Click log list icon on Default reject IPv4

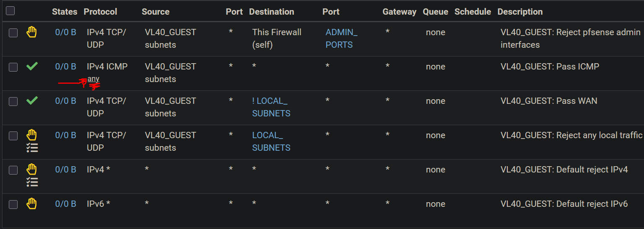coord(32,181)
